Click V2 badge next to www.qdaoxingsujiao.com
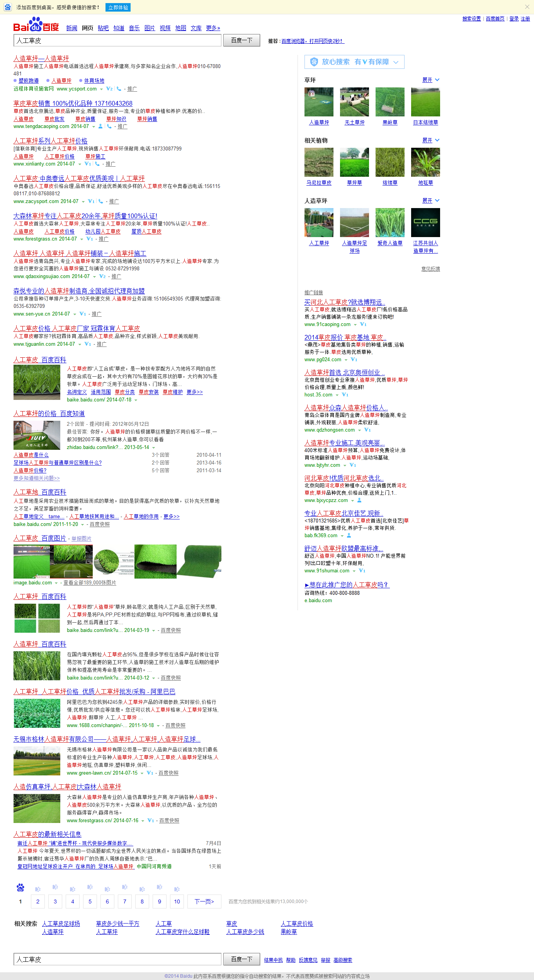 [102, 277]
